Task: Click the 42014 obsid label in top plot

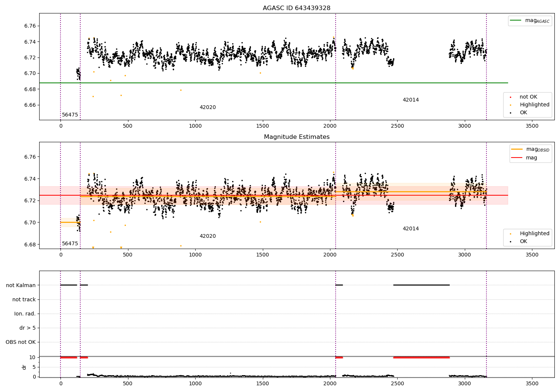Action: (x=411, y=100)
